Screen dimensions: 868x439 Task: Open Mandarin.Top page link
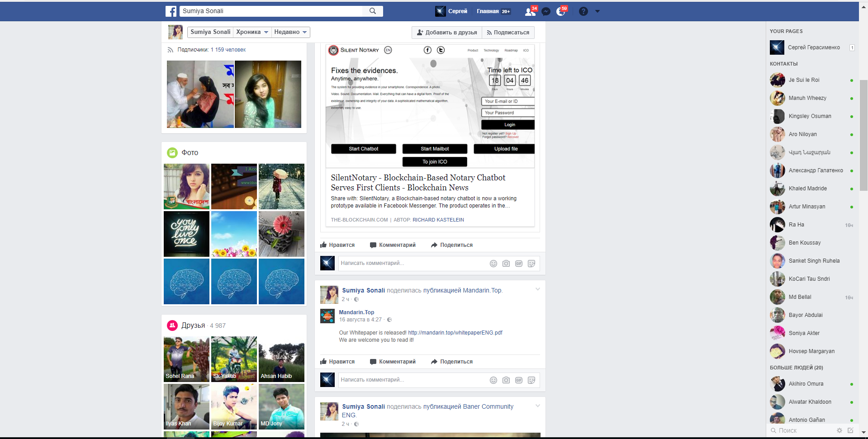tap(356, 312)
